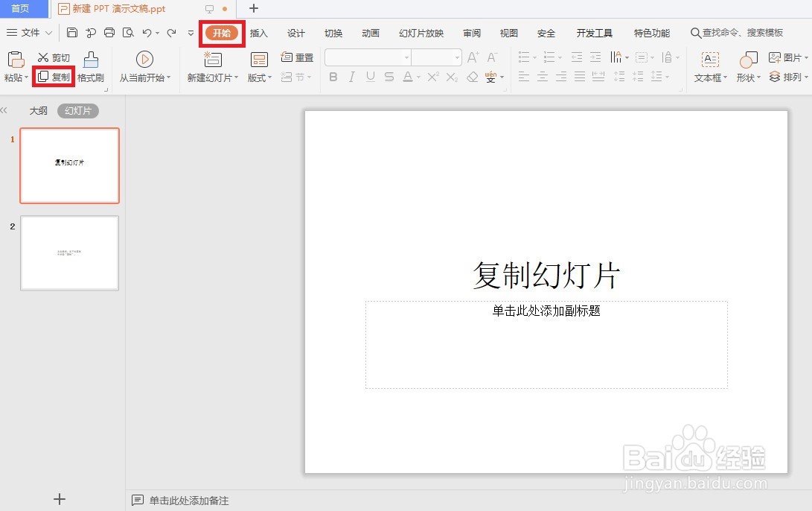
Task: Toggle justify text alignment
Action: click(580, 77)
